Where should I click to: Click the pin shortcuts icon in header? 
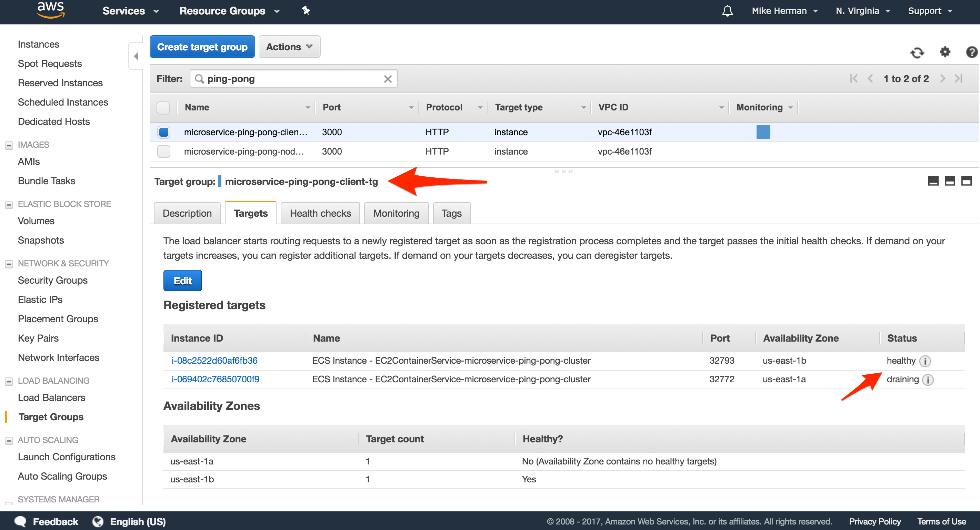coord(306,11)
